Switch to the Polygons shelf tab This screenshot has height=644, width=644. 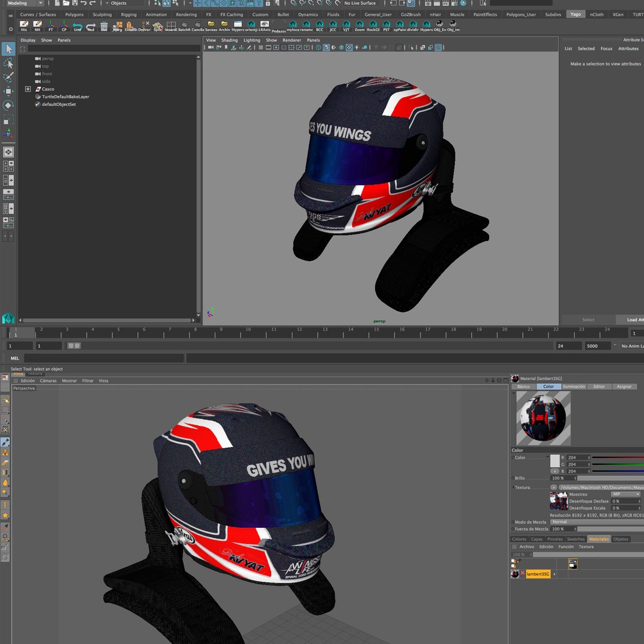click(75, 14)
